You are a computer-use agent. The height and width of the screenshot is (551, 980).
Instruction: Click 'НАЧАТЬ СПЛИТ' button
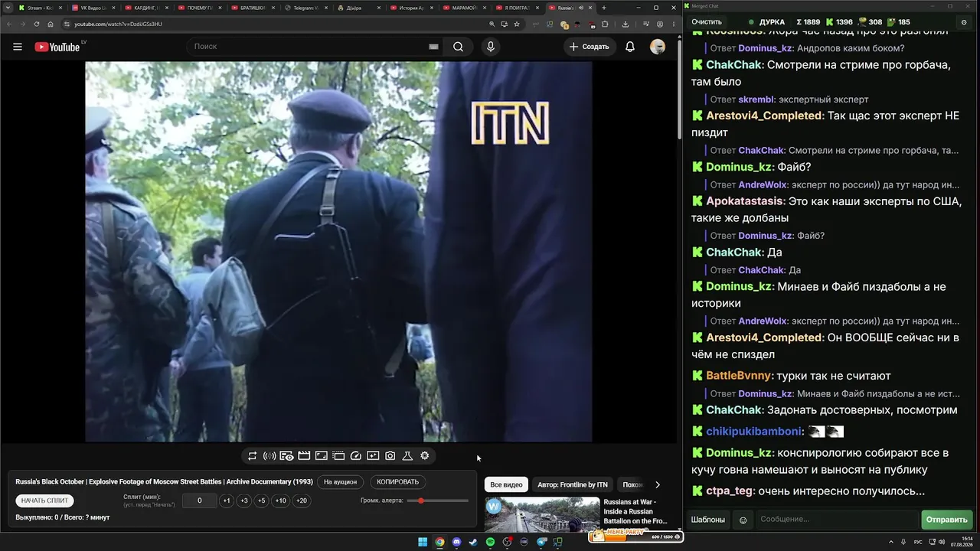(x=44, y=500)
